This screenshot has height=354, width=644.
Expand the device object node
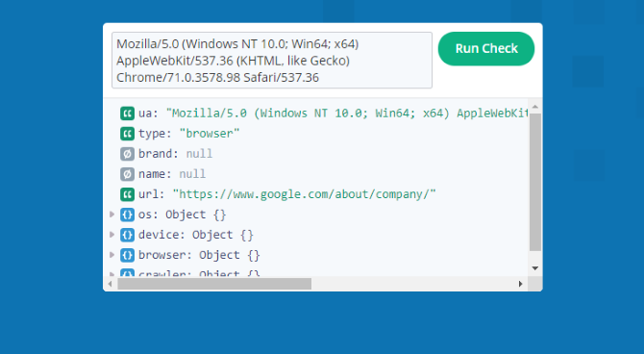(x=111, y=235)
